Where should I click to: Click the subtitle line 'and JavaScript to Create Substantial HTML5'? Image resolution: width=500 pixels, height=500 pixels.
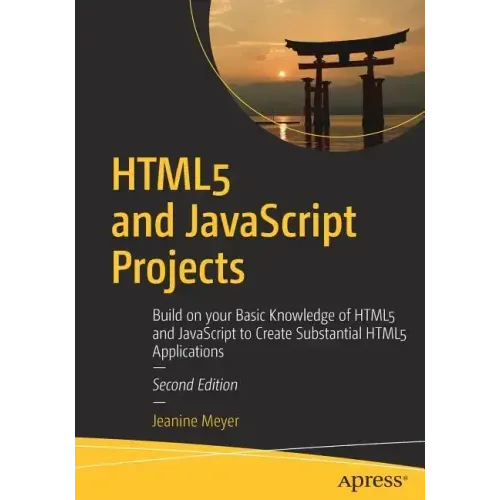279,334
